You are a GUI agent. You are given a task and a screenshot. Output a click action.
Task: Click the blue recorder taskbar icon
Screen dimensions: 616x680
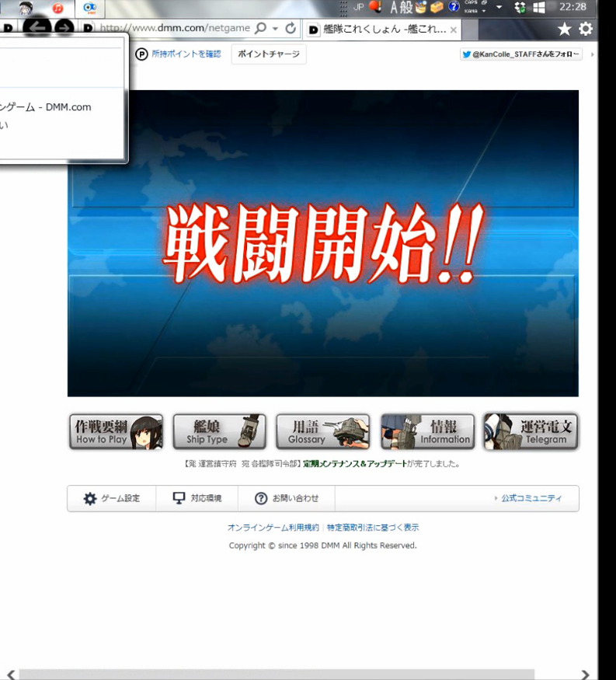[x=90, y=8]
